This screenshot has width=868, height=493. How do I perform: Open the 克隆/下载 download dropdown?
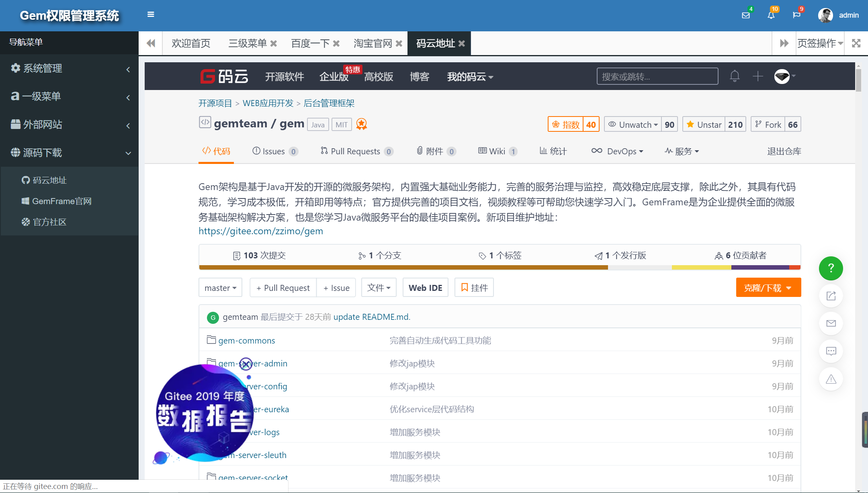point(768,287)
